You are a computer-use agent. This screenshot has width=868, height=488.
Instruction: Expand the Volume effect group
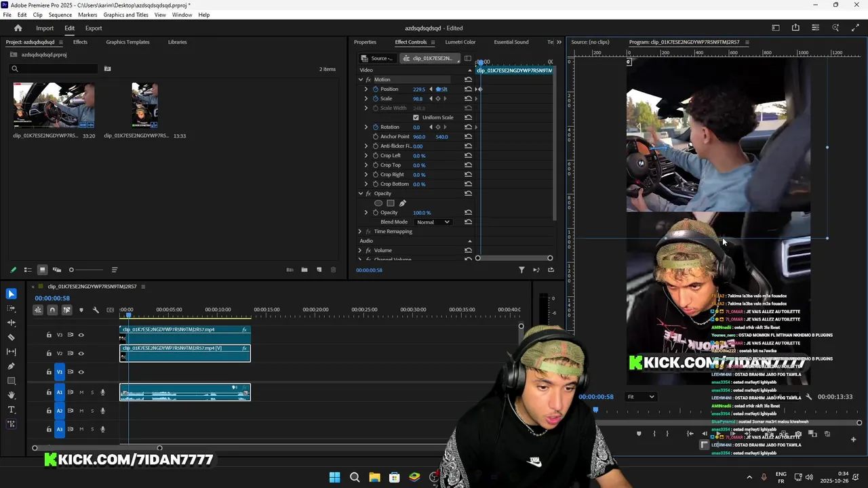360,250
